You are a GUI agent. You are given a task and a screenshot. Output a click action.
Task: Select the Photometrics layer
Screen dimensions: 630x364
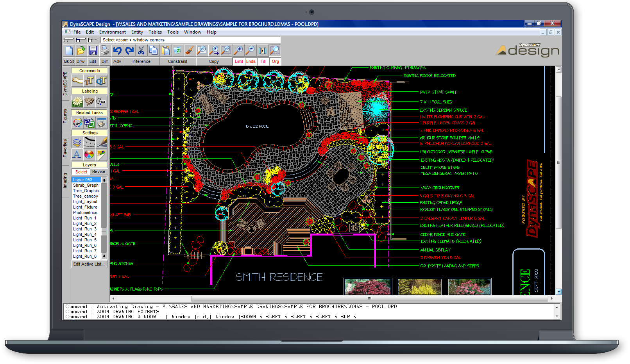pyautogui.click(x=86, y=213)
